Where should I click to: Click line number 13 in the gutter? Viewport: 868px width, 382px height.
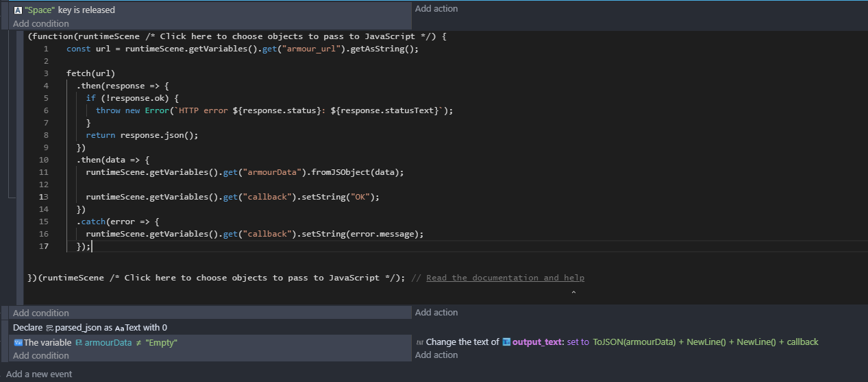tap(44, 197)
